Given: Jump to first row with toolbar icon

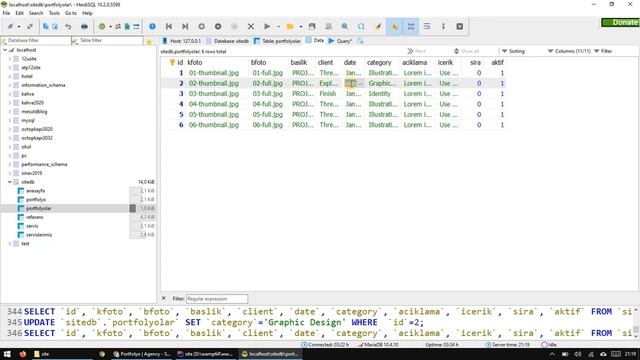Looking at the screenshot, I should click(x=169, y=27).
